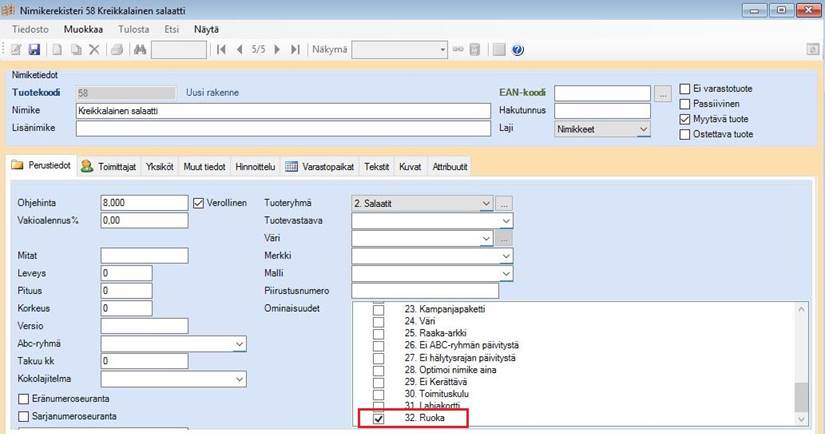The height and width of the screenshot is (434, 825).
Task: Go to the next record
Action: (x=277, y=49)
